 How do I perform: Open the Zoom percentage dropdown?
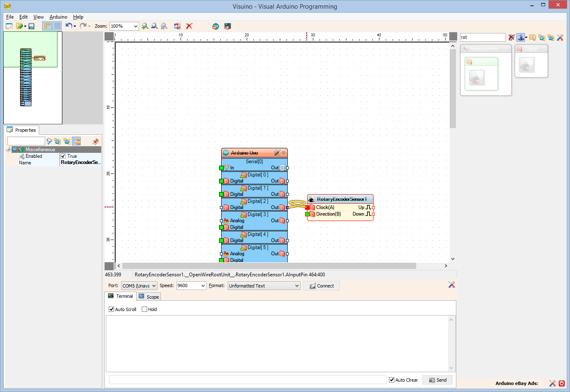pyautogui.click(x=135, y=26)
